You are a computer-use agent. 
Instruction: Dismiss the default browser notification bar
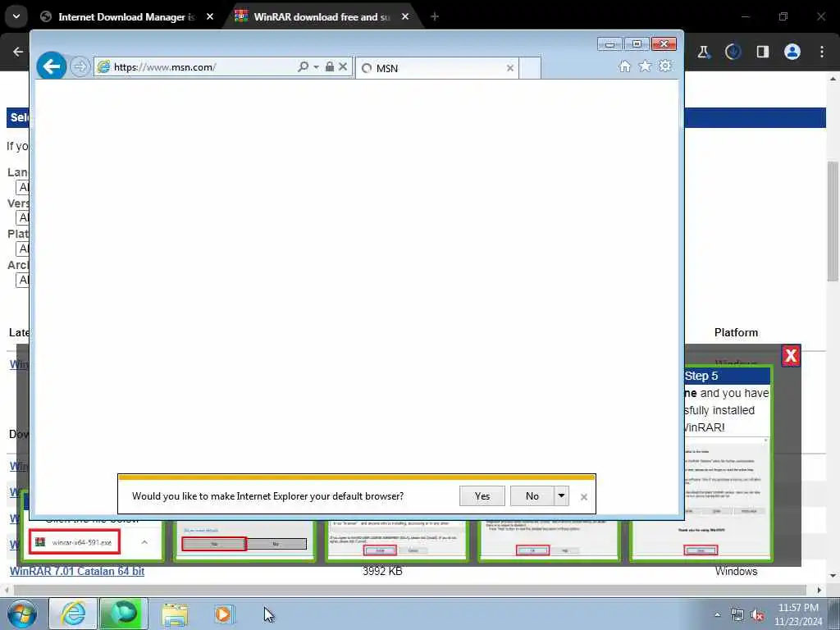(x=584, y=497)
